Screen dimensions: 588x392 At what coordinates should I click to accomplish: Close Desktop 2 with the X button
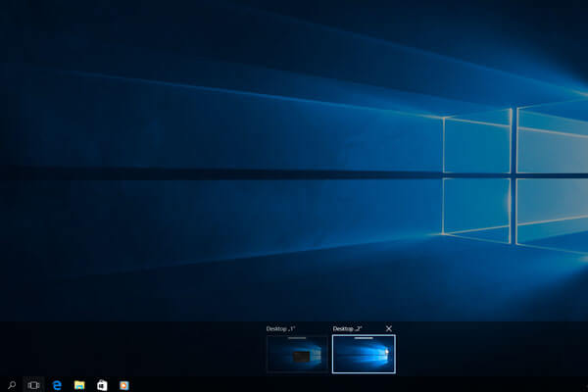(x=389, y=328)
